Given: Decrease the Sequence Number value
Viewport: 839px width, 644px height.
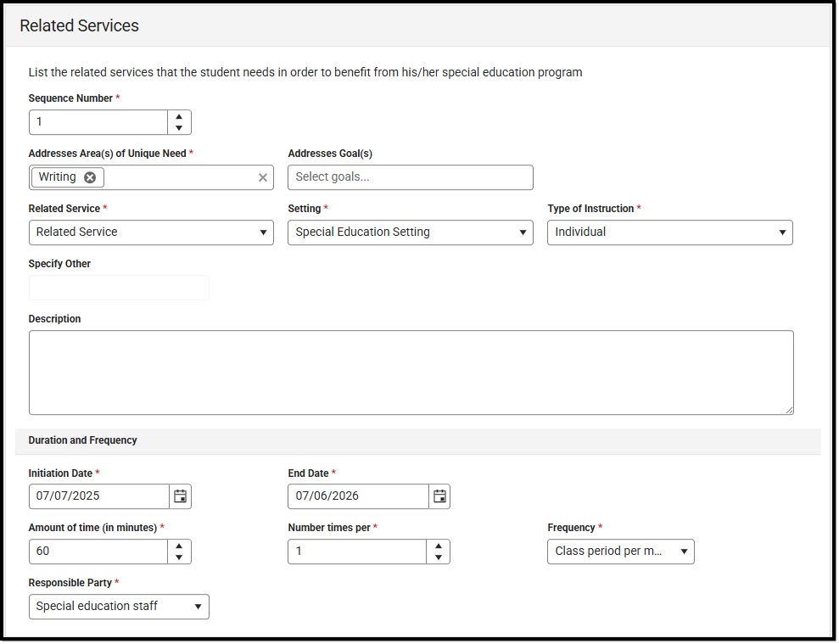Looking at the screenshot, I should tap(179, 128).
